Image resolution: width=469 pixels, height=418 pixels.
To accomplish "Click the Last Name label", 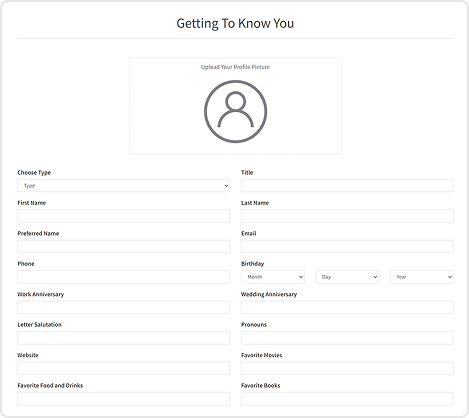I will 255,203.
